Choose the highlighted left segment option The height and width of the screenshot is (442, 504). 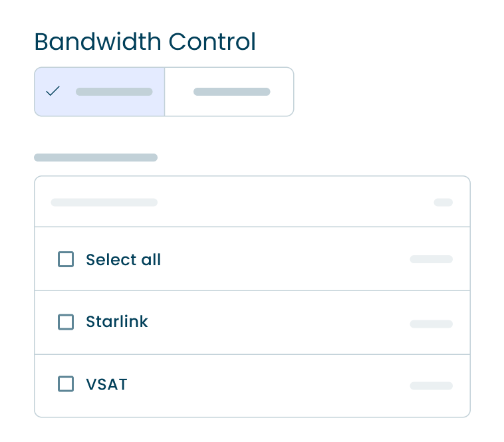(x=100, y=92)
